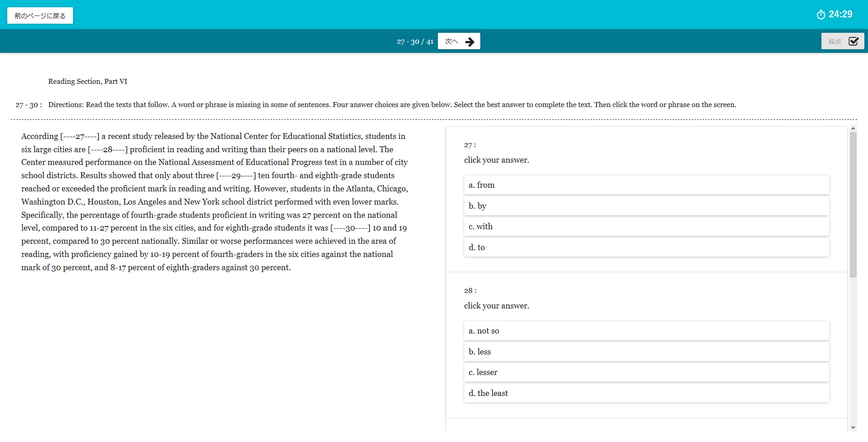Select answer 'a. not so' for question 28
This screenshot has height=442, width=868.
[x=646, y=331]
